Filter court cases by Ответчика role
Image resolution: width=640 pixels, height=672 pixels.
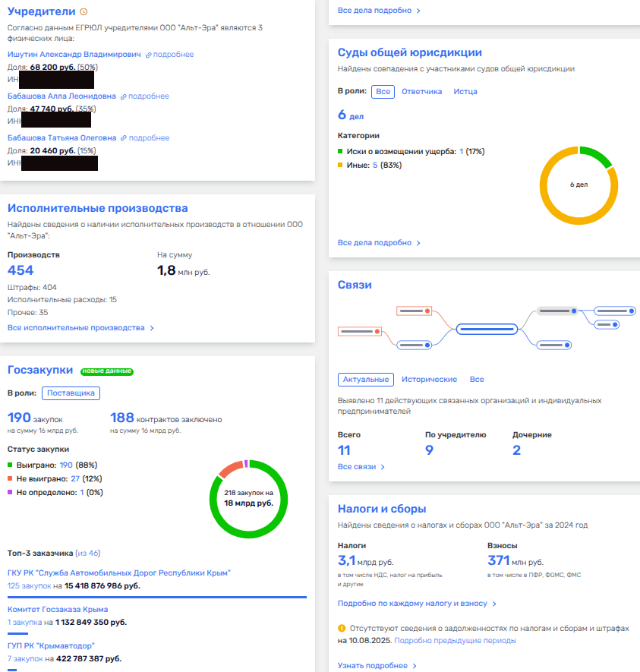click(421, 91)
